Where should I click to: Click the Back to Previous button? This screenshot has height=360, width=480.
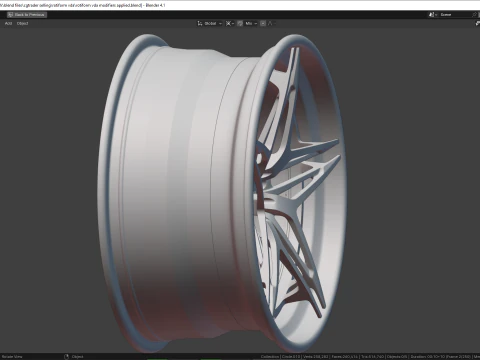tap(27, 15)
